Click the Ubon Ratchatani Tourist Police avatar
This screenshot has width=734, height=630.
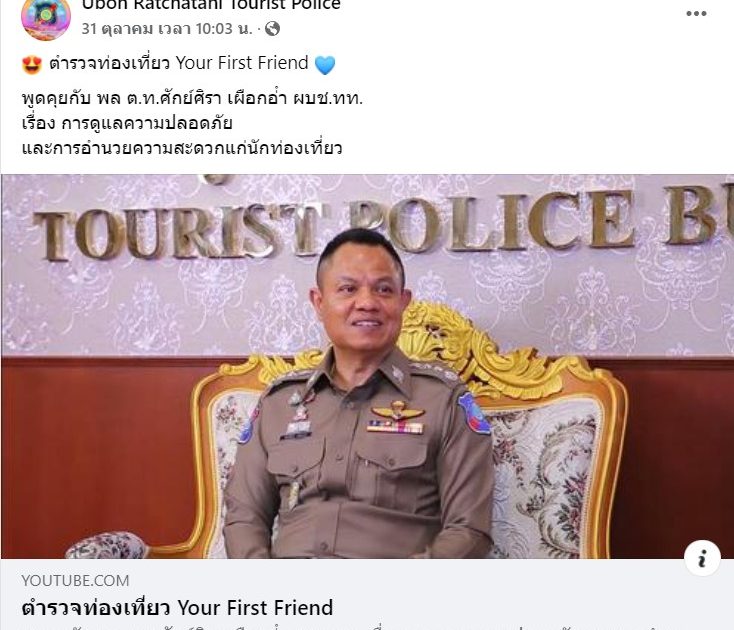pos(46,18)
